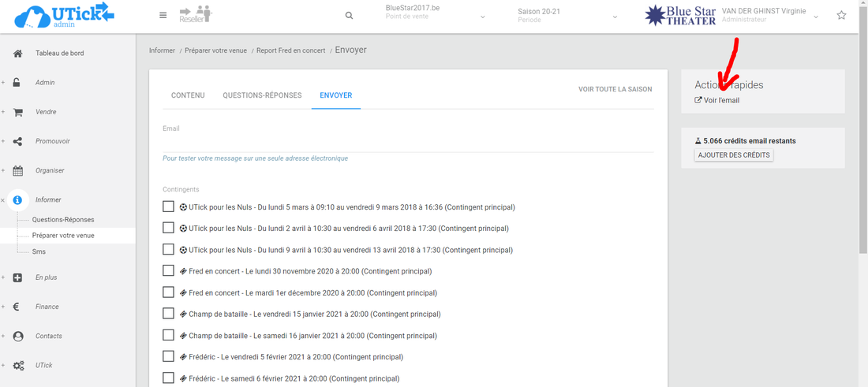The width and height of the screenshot is (868, 387).
Task: Click the Ajouter des crédits button
Action: (x=734, y=155)
